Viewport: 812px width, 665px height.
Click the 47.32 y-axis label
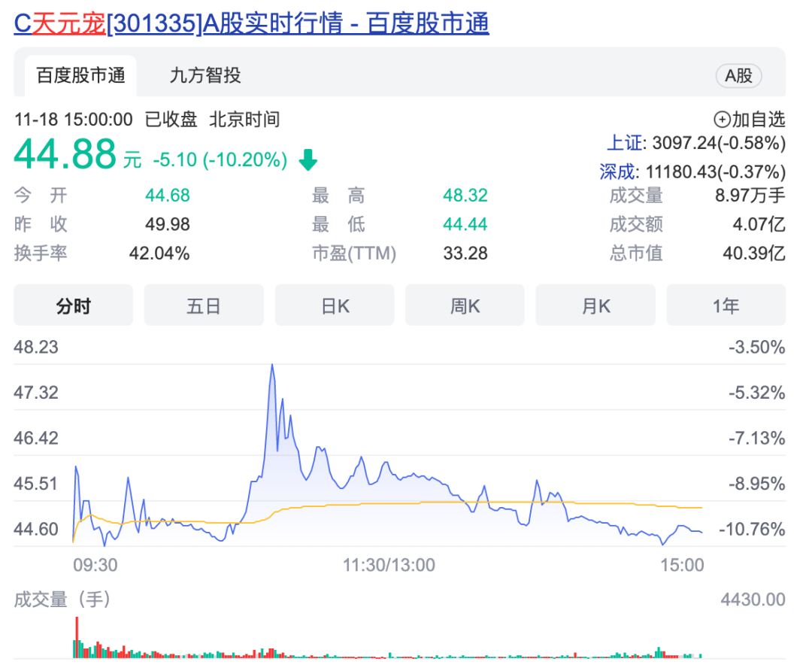pos(36,393)
